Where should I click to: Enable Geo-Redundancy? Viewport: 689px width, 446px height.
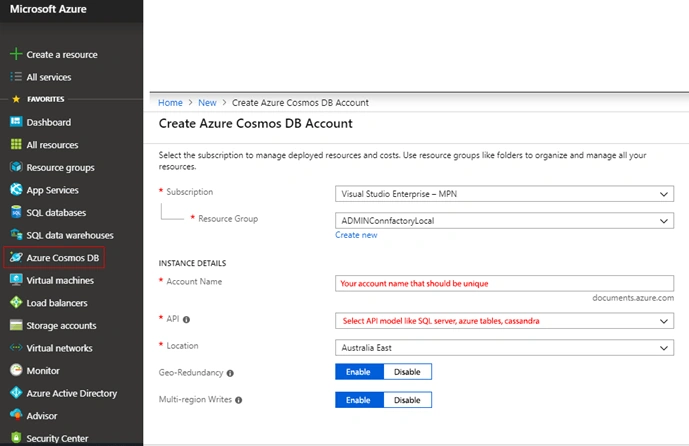(x=359, y=372)
